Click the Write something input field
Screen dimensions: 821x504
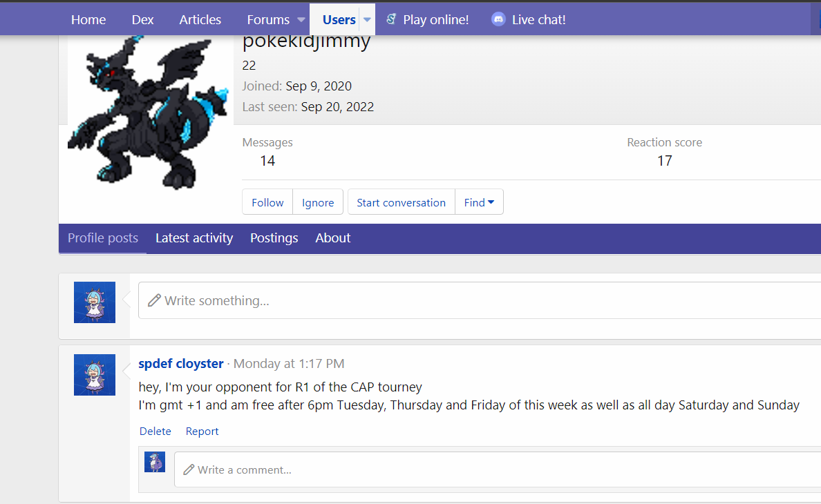tap(479, 300)
